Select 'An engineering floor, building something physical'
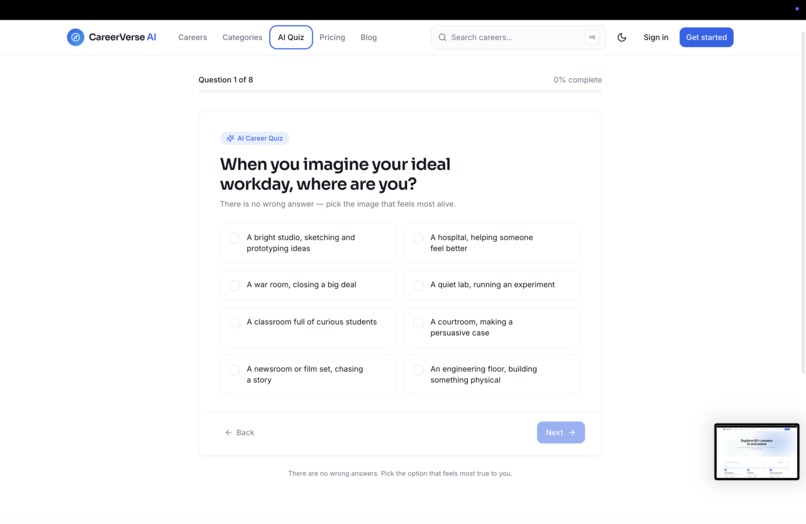The height and width of the screenshot is (524, 806). [492, 374]
